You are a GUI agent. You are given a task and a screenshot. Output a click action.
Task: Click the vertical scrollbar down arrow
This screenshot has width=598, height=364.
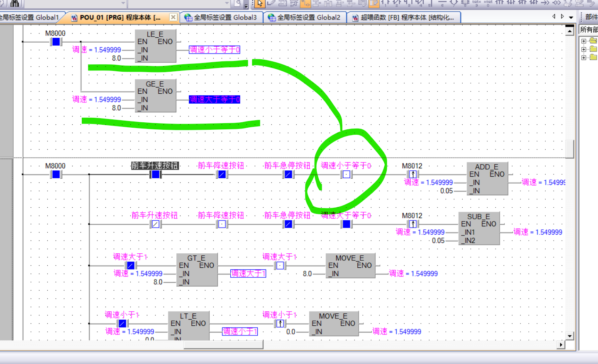[x=570, y=336]
